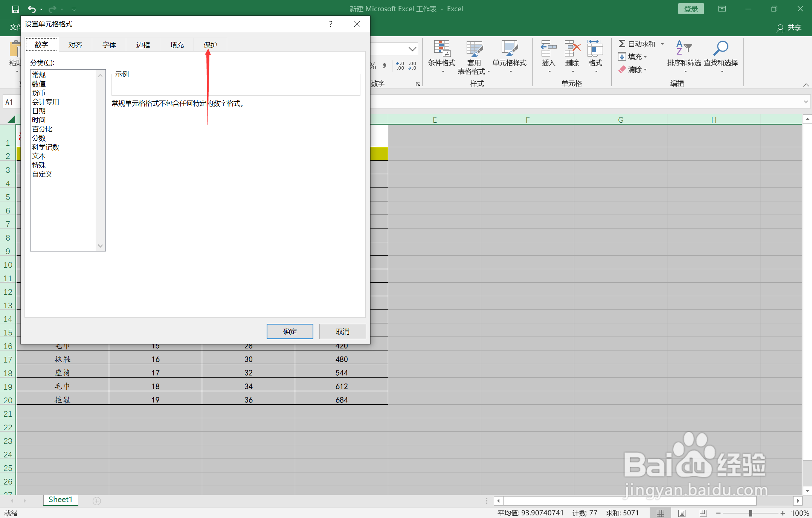Expand the AutoSum dropdown arrow
Screen dimensions: 812x518
662,44
